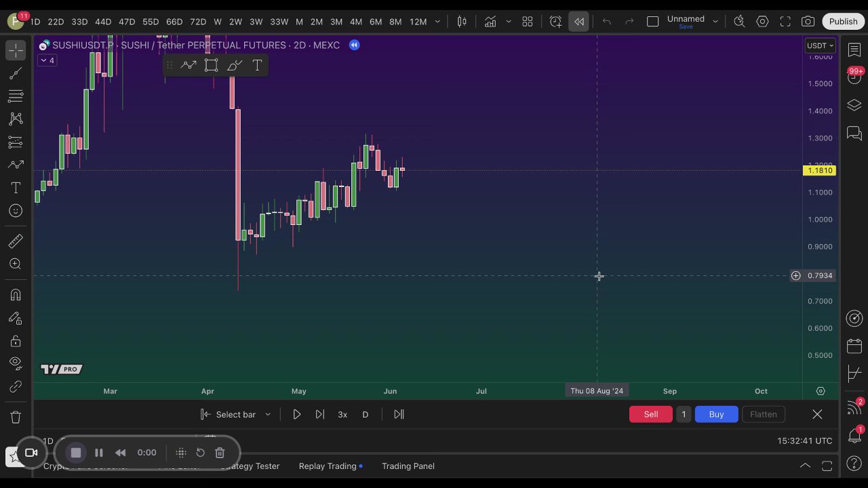
Task: Maximize the bottom panel
Action: click(827, 466)
